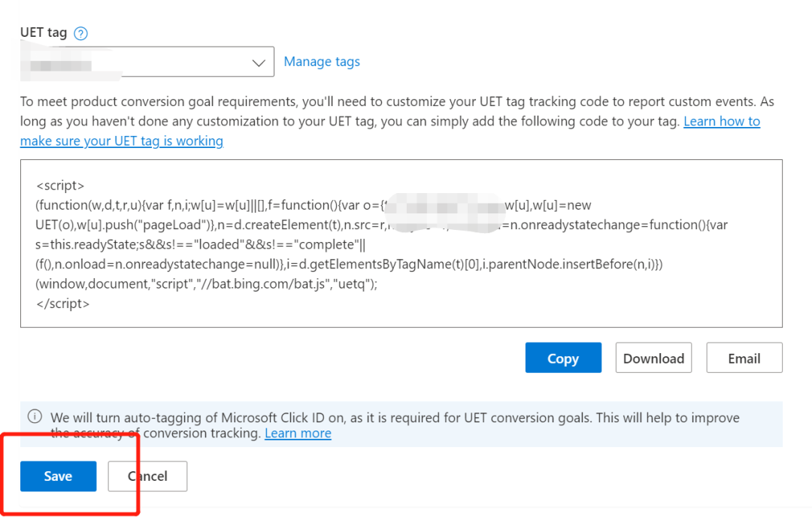Click the UET tag help question icon
The image size is (812, 517).
80,34
